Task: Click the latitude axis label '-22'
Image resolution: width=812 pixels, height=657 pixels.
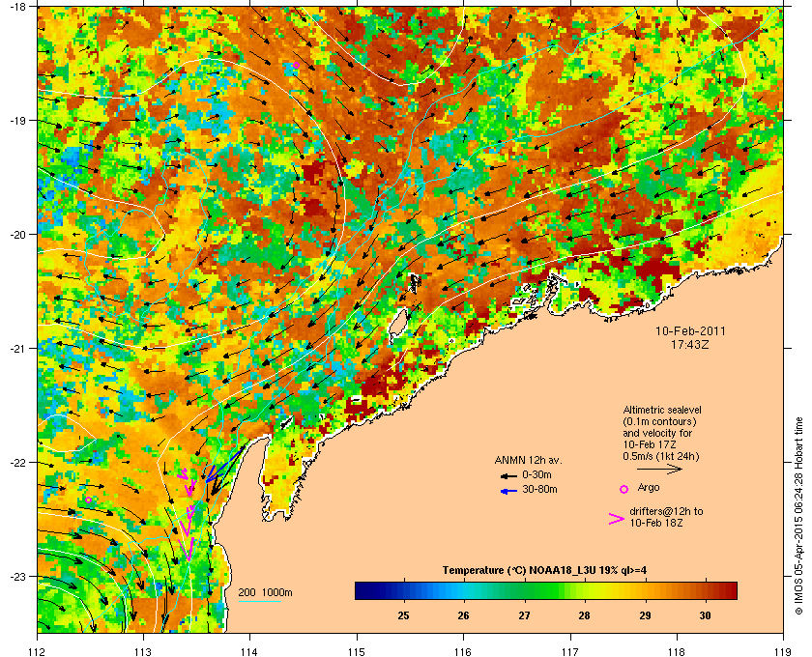Action: click(17, 463)
